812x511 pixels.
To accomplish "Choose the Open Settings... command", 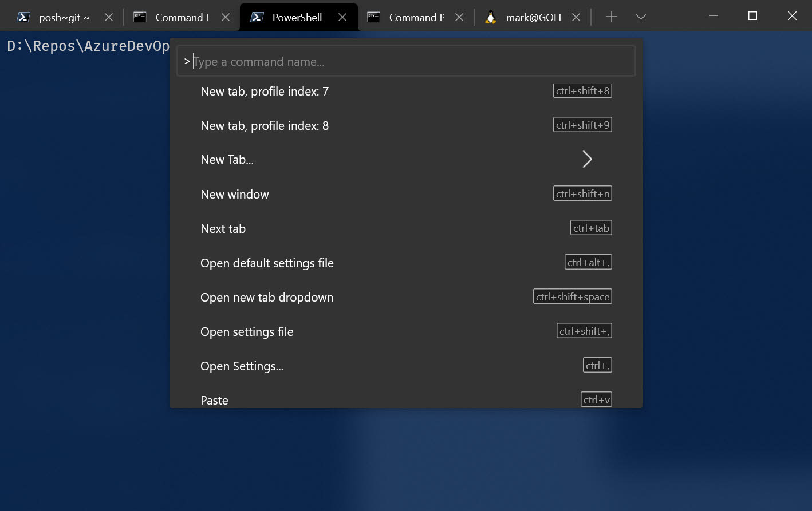I will point(406,366).
